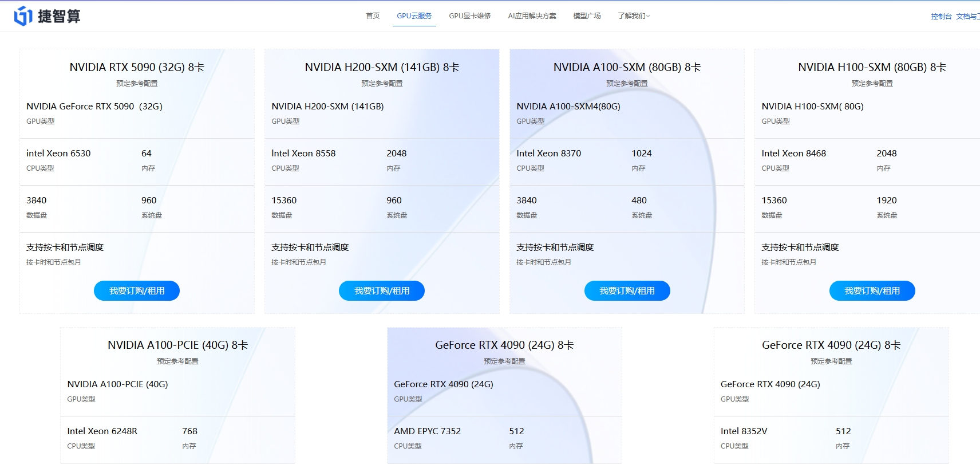
Task: Select the GPU云服务 nav tab
Action: [414, 16]
